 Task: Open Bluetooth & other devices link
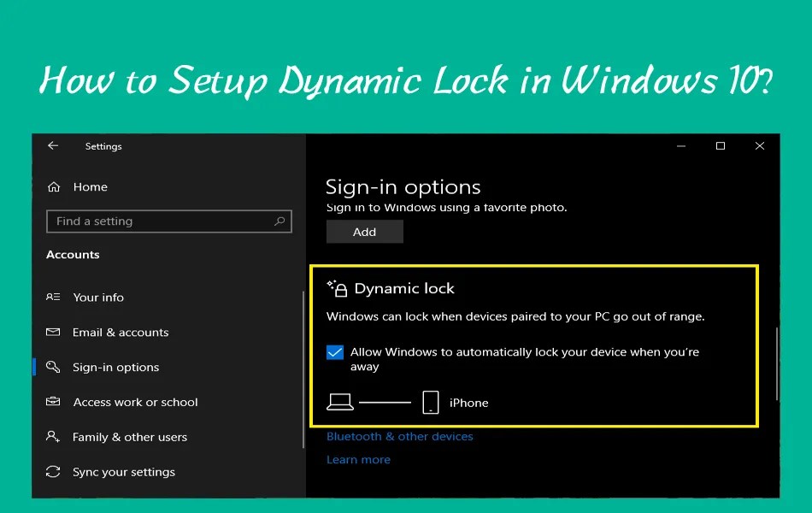[x=399, y=436]
